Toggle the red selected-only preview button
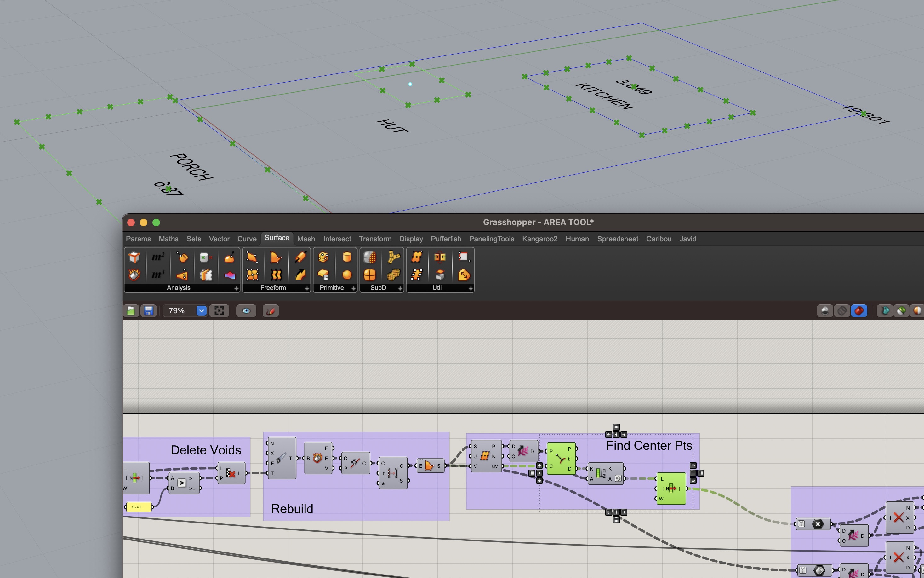This screenshot has height=578, width=924. point(859,311)
